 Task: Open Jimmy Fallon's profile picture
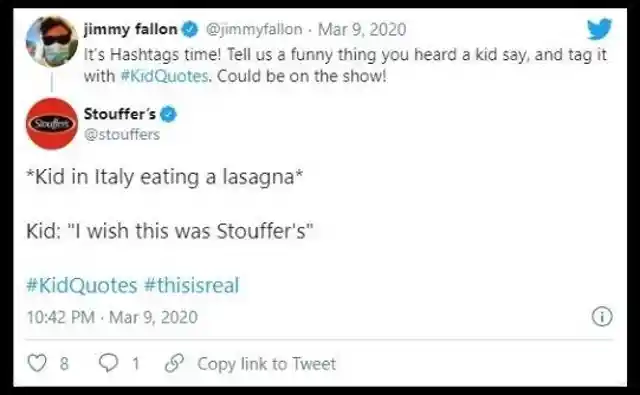tap(52, 41)
